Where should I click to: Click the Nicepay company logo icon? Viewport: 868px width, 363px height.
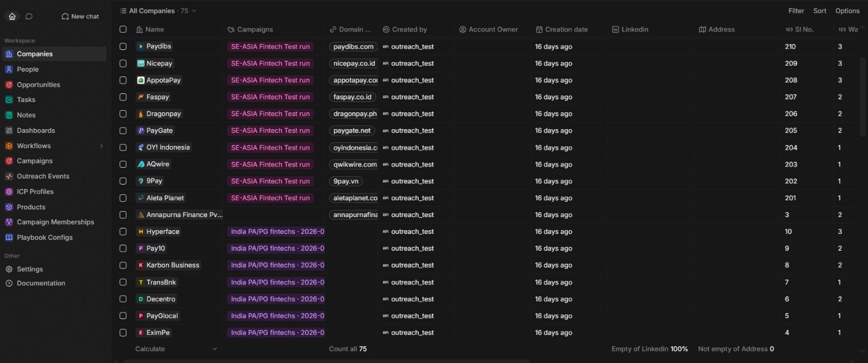(x=141, y=63)
